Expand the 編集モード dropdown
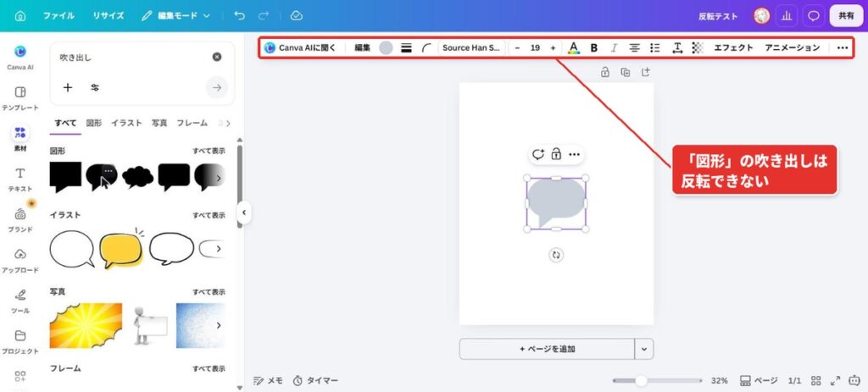 (x=175, y=16)
